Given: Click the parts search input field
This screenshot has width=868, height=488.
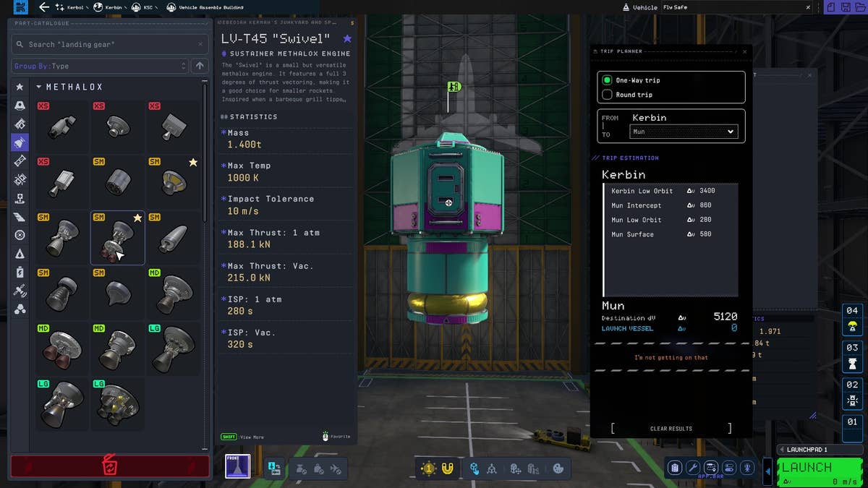Looking at the screenshot, I should click(110, 44).
